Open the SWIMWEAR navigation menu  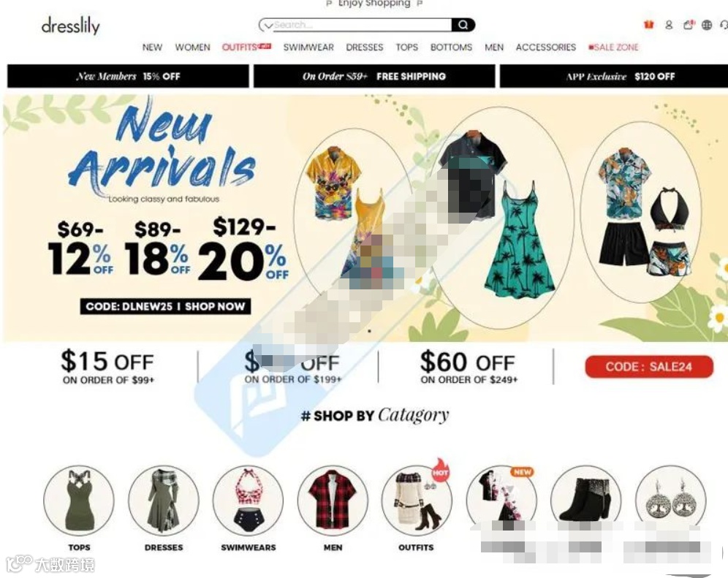tap(308, 47)
